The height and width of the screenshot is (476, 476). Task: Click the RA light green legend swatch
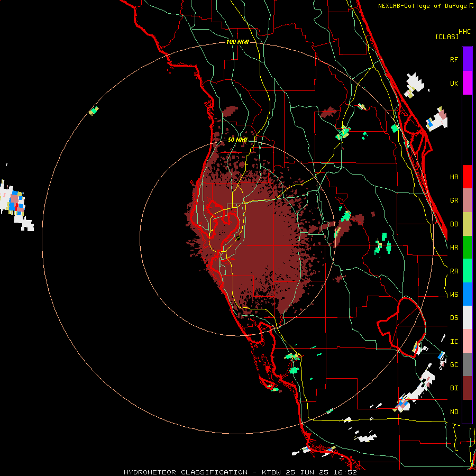point(467,271)
